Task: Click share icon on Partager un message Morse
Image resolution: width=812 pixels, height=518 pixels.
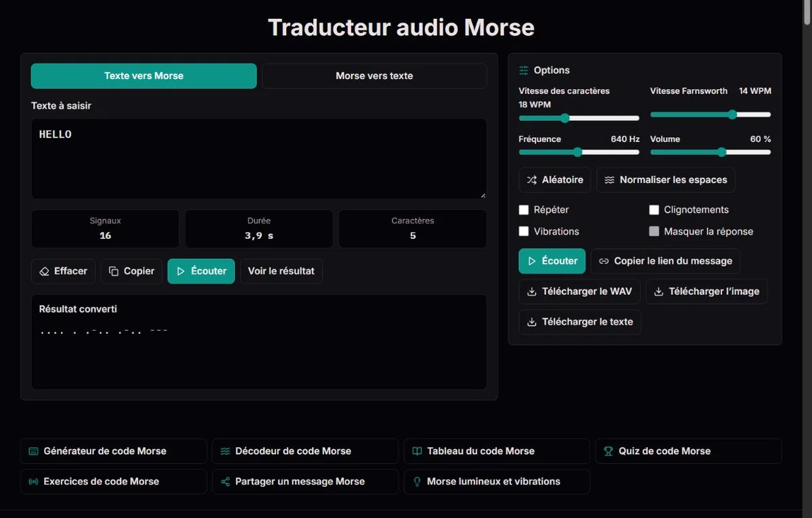Action: [x=225, y=482]
